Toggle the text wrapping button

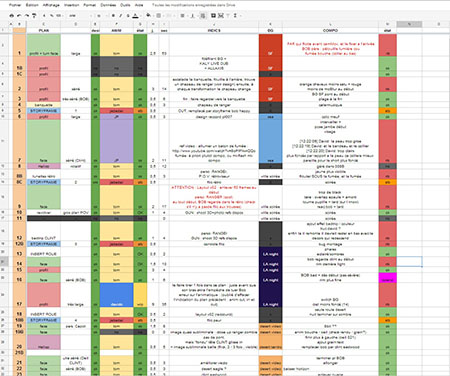[x=203, y=16]
